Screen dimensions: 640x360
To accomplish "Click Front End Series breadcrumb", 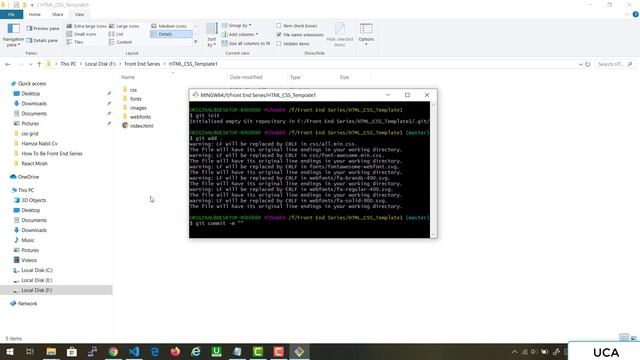I will 142,64.
